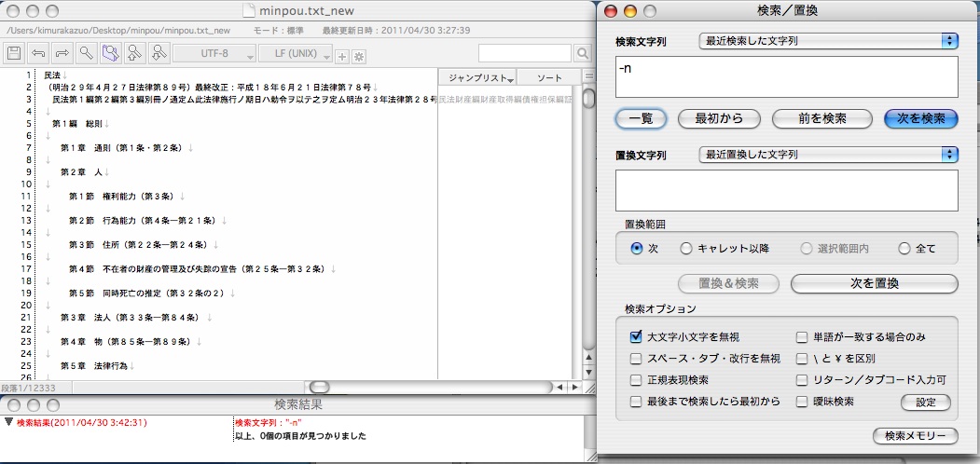
Task: Open the 最近検索した文字列 popup menu
Action: [x=828, y=41]
